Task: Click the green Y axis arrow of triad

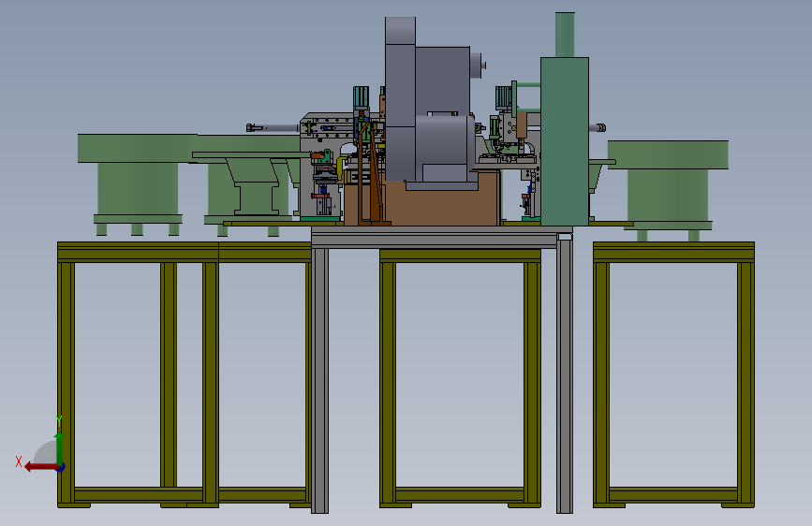Action: pos(60,447)
